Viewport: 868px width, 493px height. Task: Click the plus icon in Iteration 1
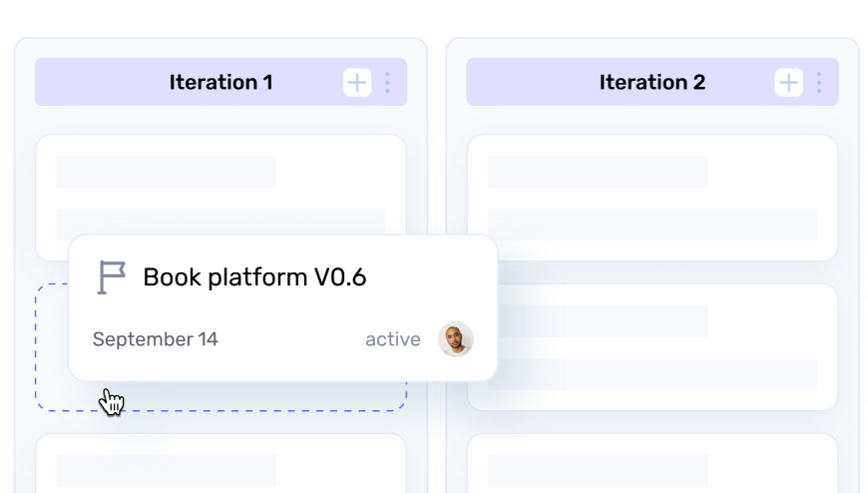pos(357,83)
